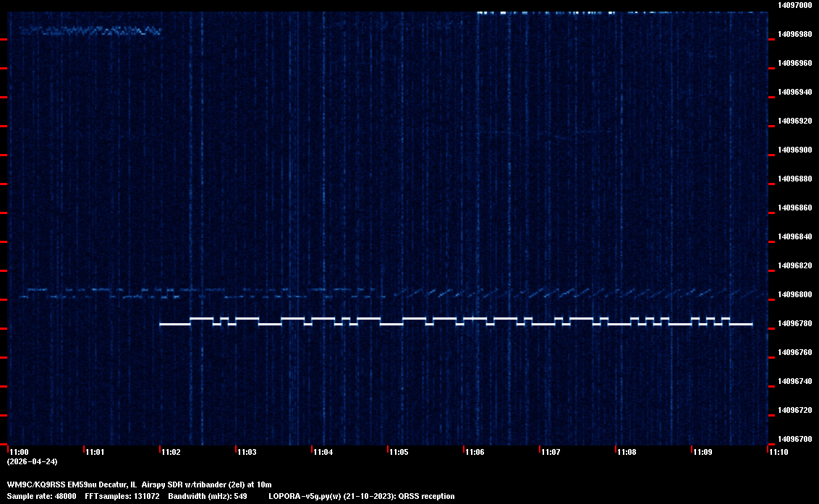Click the Airspy SDR w/tribander text
Viewport: 819px width, 504px height.
[182, 484]
